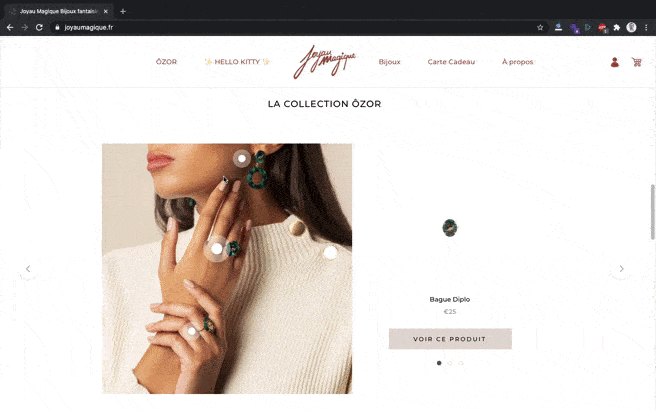Image resolution: width=656 pixels, height=410 pixels.
Task: Click the earring hotspot marker
Action: (x=241, y=159)
